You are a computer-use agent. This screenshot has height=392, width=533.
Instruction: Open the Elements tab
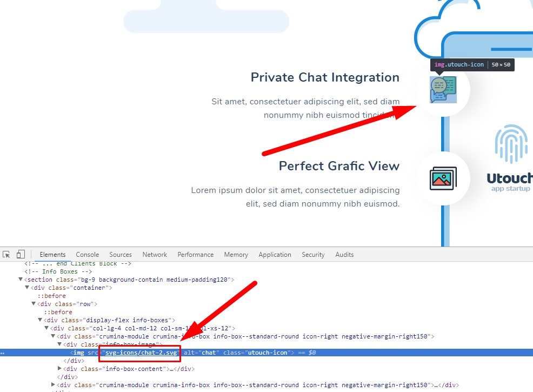52,255
